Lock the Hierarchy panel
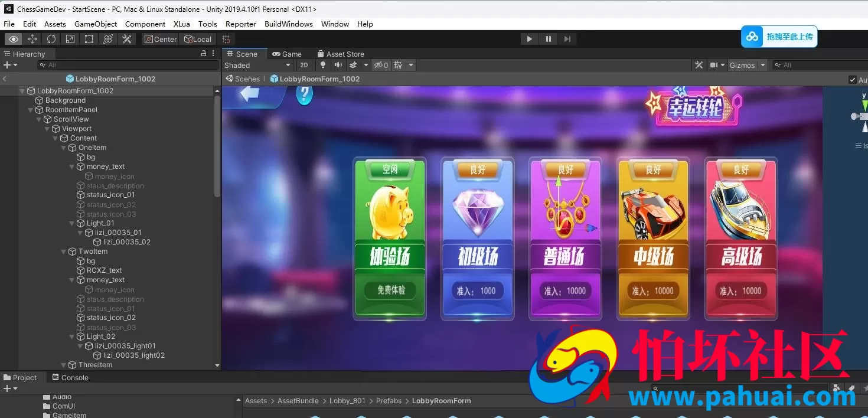 click(204, 54)
